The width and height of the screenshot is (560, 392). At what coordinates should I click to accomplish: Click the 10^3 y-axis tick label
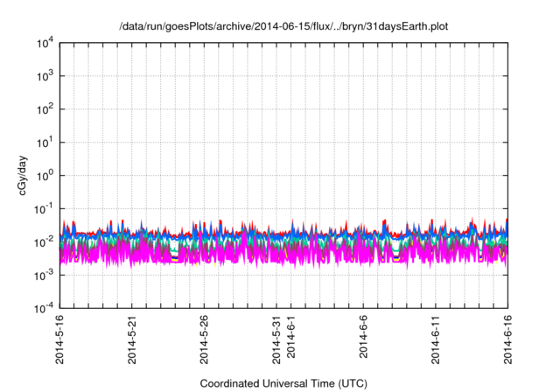click(x=45, y=77)
